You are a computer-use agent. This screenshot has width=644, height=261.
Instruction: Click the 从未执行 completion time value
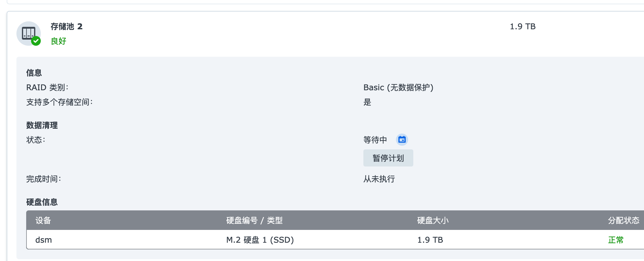coord(379,179)
